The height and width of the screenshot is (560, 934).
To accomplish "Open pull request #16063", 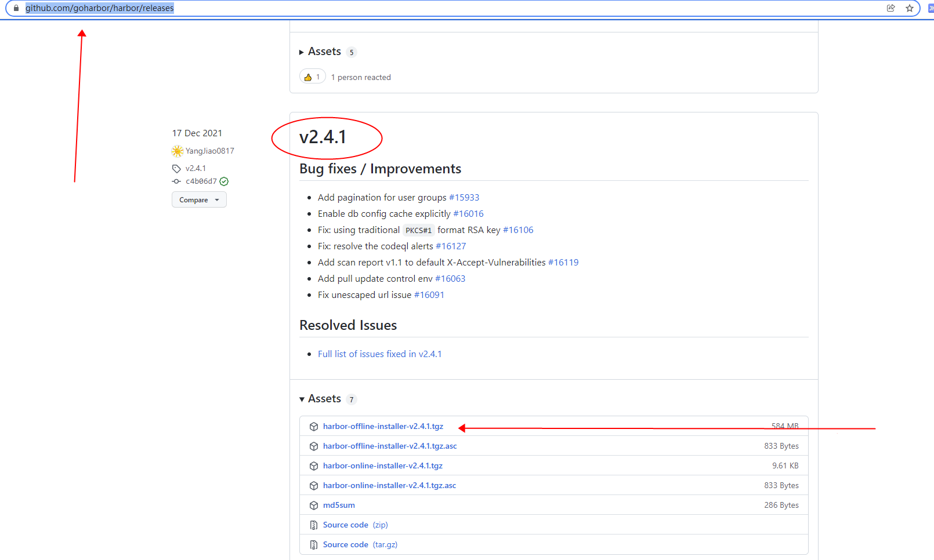I will [450, 279].
